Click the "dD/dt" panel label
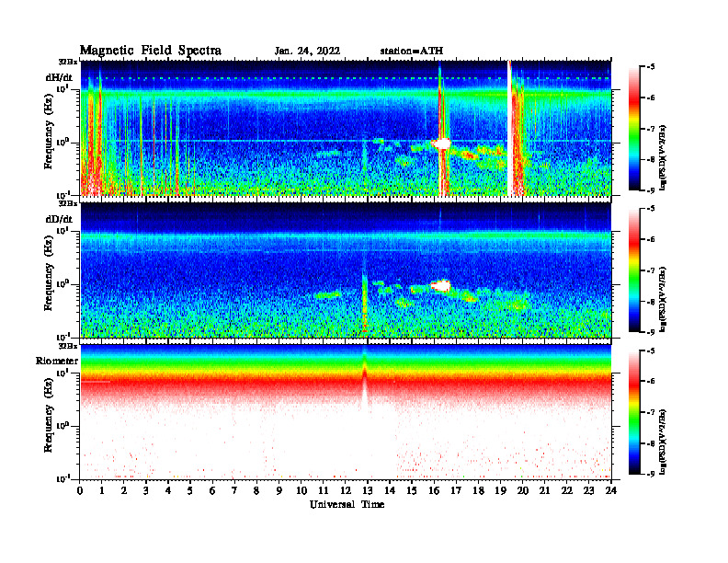This screenshot has width=728, height=563. [59, 219]
